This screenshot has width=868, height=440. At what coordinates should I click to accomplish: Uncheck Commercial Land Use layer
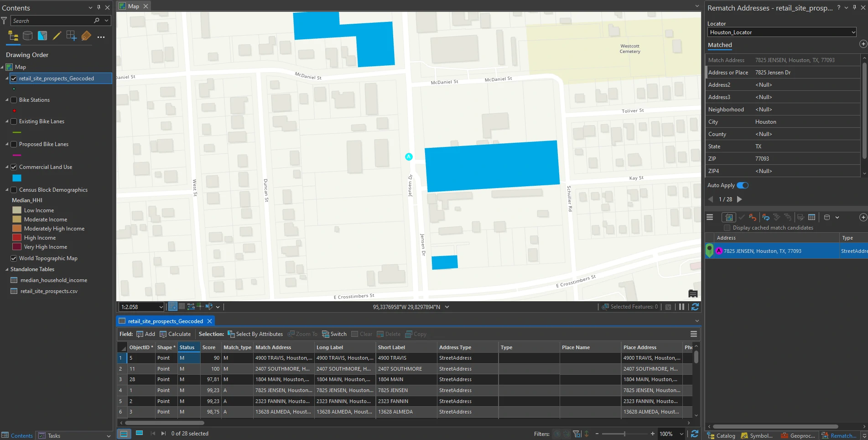14,167
